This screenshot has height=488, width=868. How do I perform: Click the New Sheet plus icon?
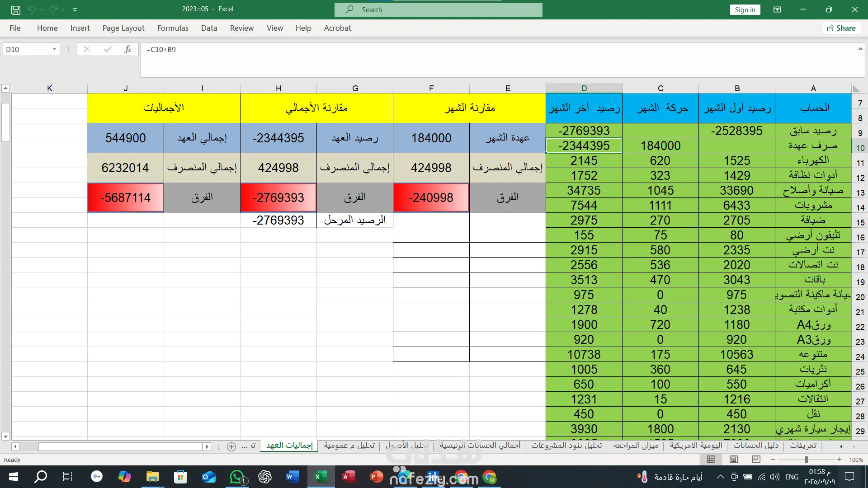[231, 446]
